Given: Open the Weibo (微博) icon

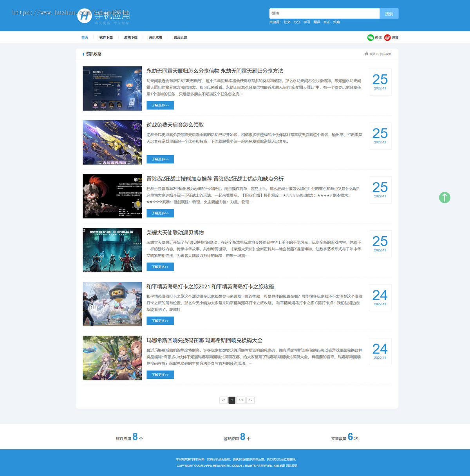Looking at the screenshot, I should coord(387,38).
